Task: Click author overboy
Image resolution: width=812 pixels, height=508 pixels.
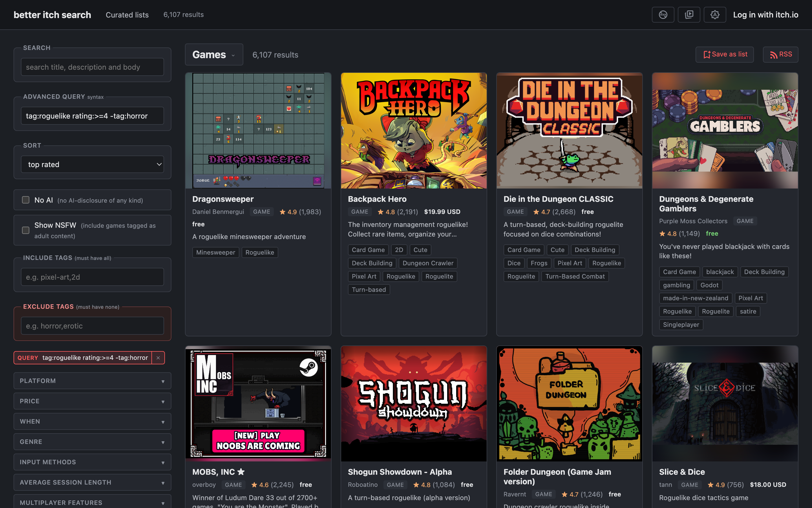Action: 204,485
